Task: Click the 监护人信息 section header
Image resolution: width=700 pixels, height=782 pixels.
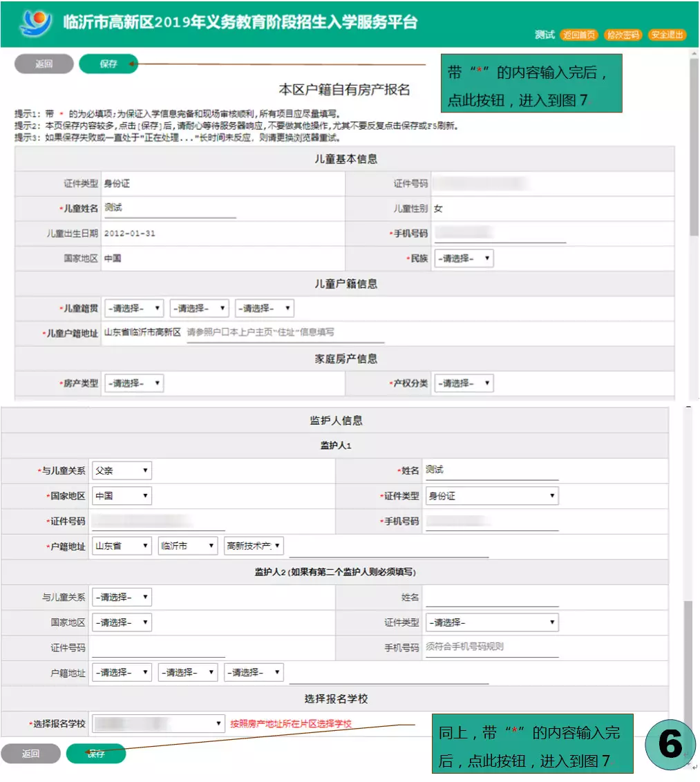Action: click(336, 421)
